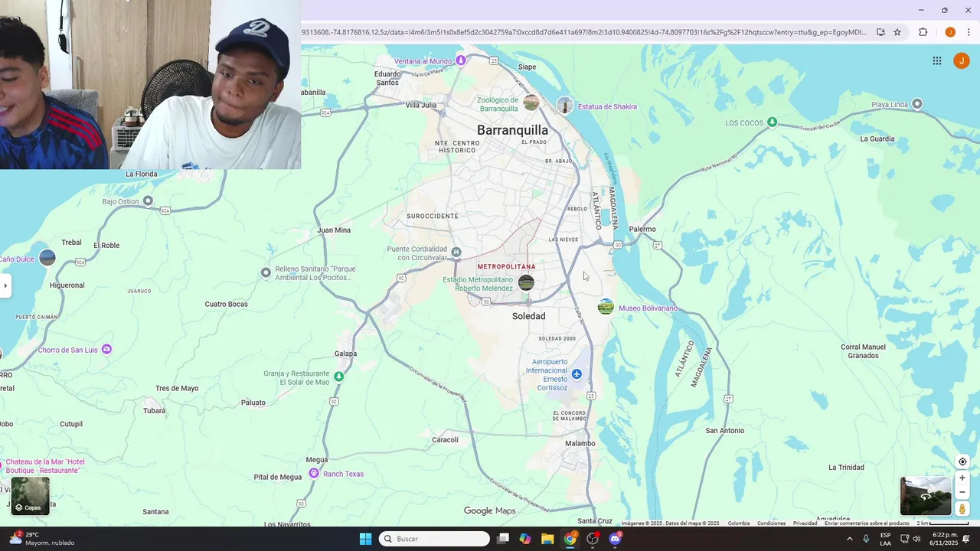Select the Corral Manuel Granados label
This screenshot has height=551, width=980.
click(863, 351)
